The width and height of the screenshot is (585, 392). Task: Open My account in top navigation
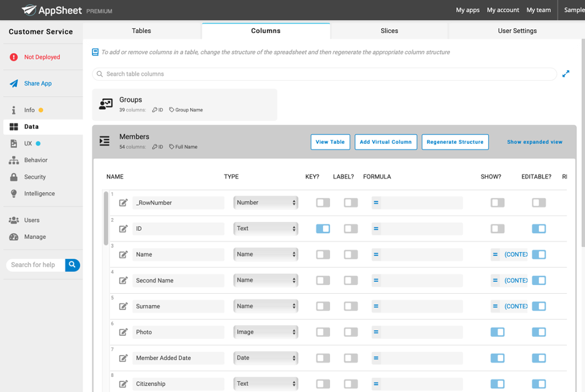click(x=503, y=10)
